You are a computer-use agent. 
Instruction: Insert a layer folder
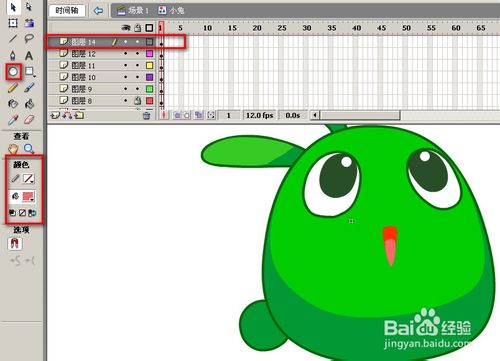click(79, 116)
